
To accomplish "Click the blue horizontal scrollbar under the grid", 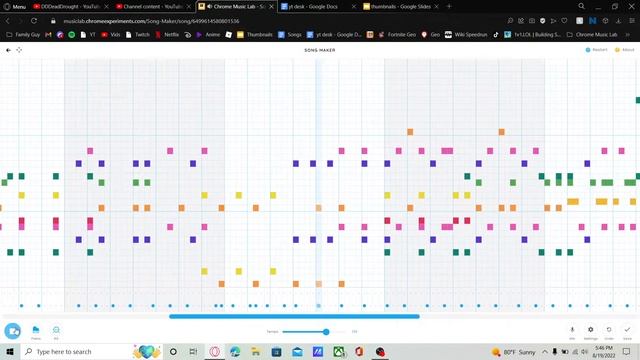I will pos(294,316).
